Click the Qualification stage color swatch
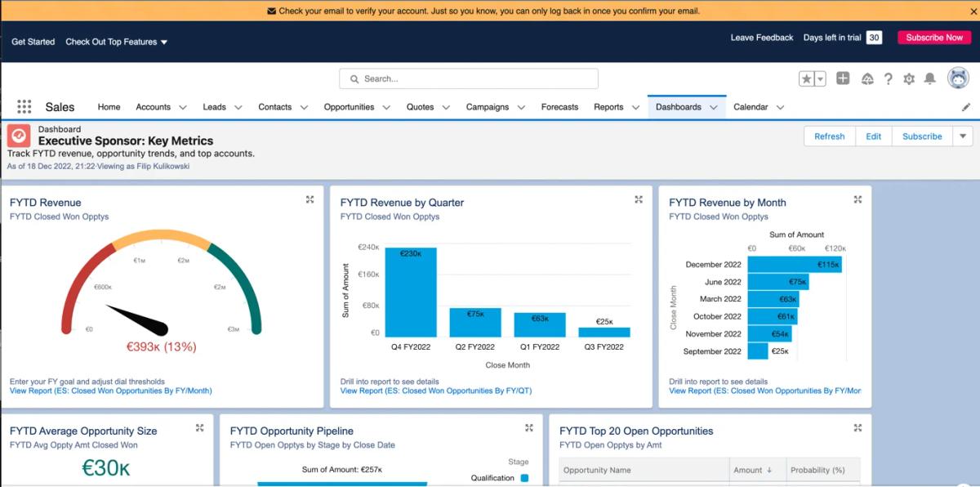980x487 pixels. pyautogui.click(x=525, y=478)
